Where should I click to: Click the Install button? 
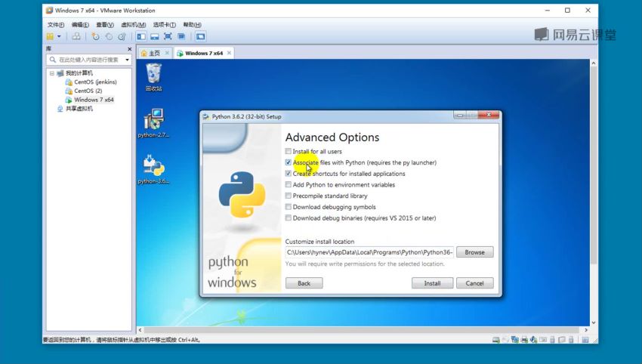pos(432,283)
